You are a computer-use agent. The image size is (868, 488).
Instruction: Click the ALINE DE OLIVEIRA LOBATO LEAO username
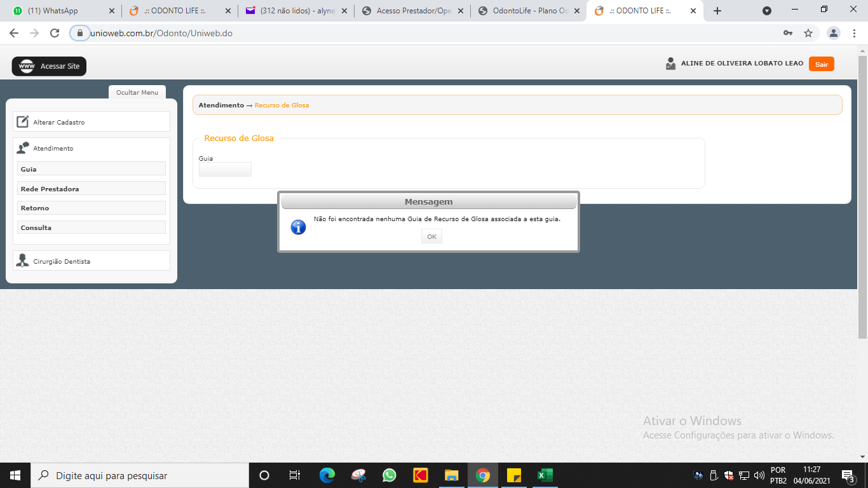tap(742, 64)
